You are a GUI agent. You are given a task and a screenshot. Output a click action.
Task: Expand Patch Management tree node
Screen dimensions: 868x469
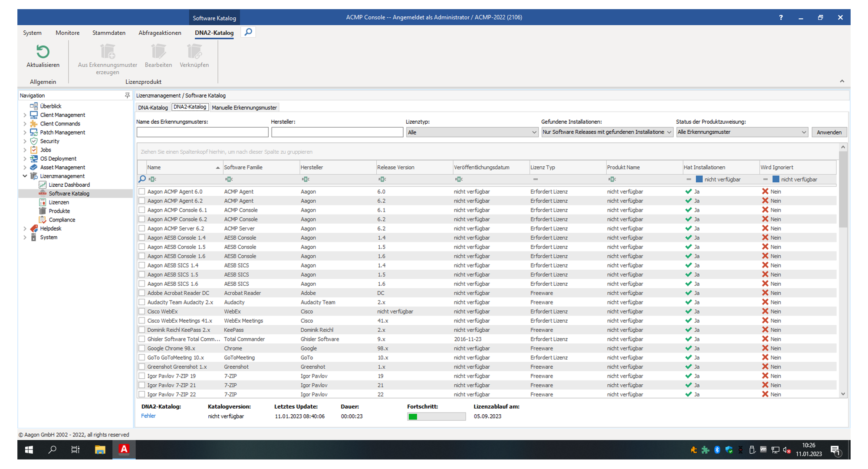(x=25, y=132)
